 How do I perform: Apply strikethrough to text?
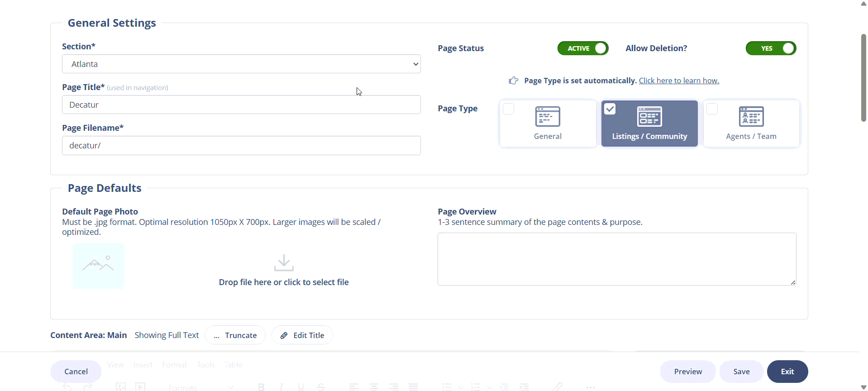coord(321,387)
